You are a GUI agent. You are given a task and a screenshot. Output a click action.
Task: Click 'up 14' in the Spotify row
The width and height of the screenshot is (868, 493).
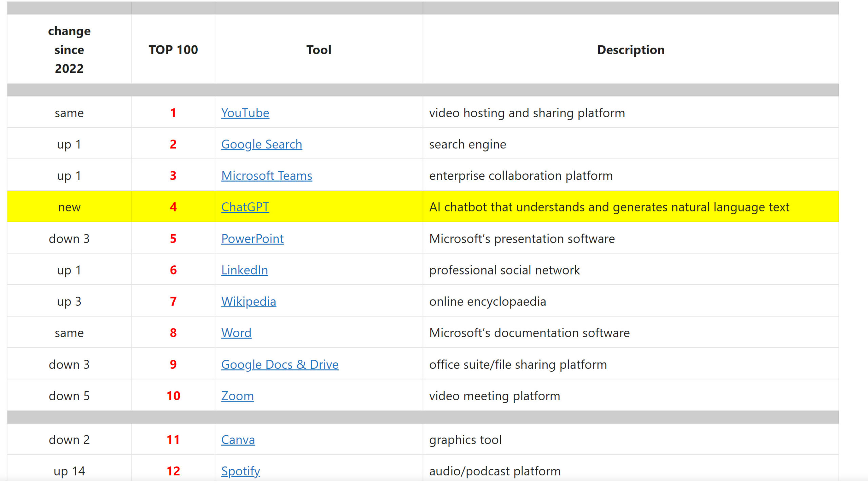tap(69, 471)
